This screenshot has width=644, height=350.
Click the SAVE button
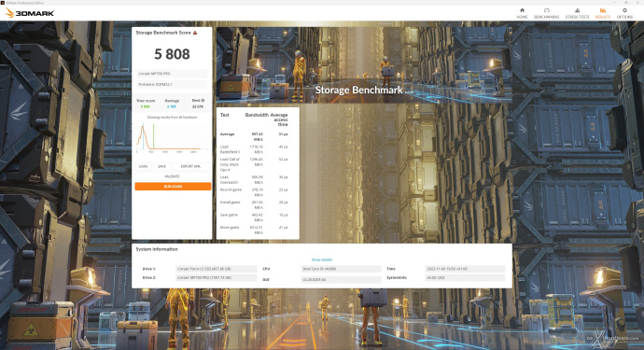[x=161, y=166]
